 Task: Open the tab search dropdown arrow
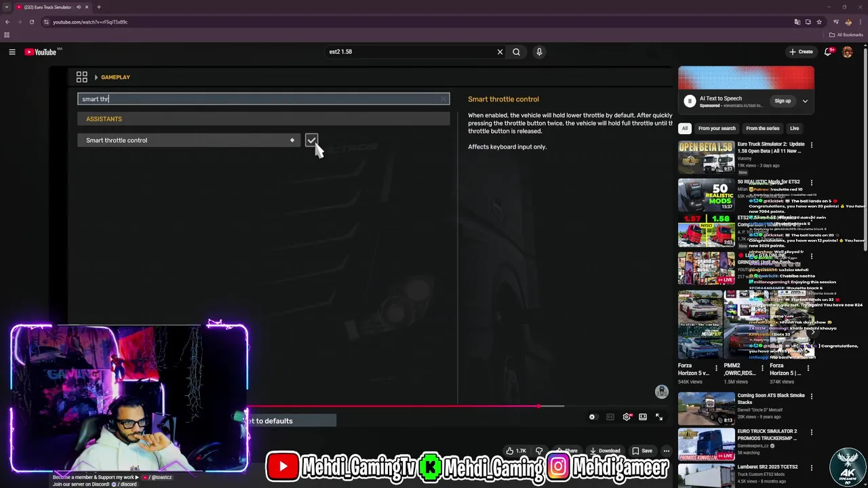tap(7, 7)
